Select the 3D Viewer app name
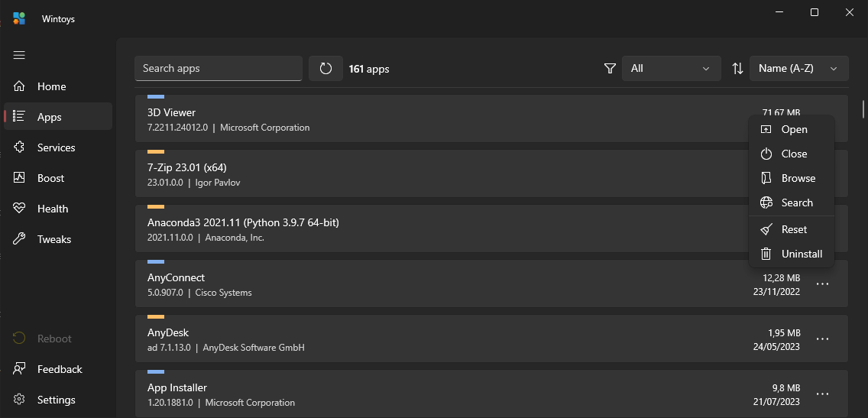The width and height of the screenshot is (868, 418). click(x=172, y=112)
